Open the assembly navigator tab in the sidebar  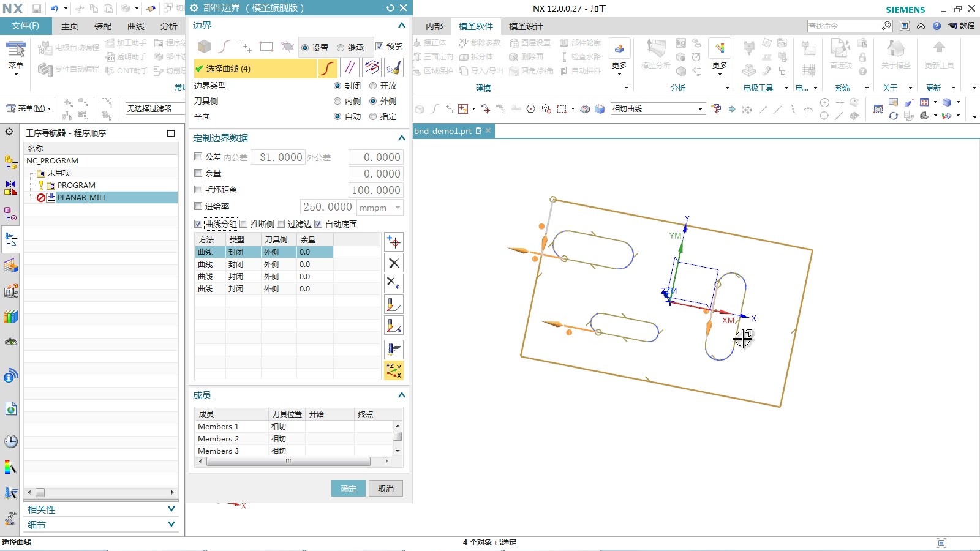[x=10, y=162]
